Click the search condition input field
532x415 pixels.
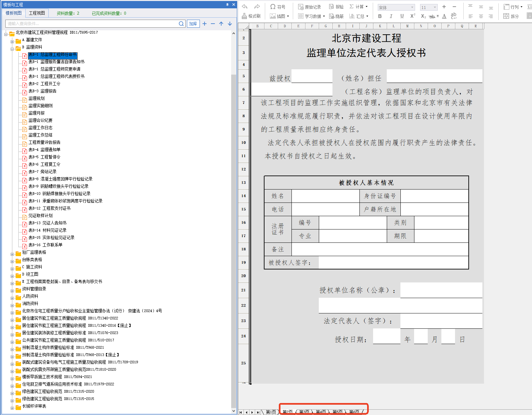click(92, 24)
